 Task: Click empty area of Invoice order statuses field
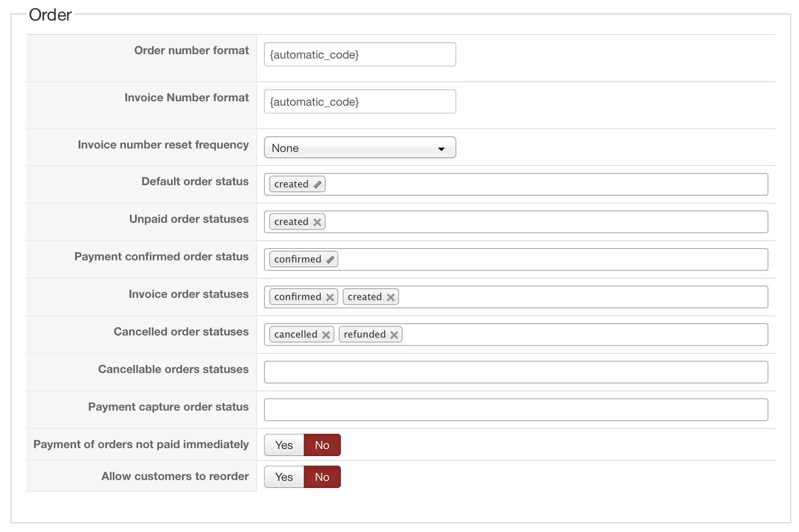(581, 297)
